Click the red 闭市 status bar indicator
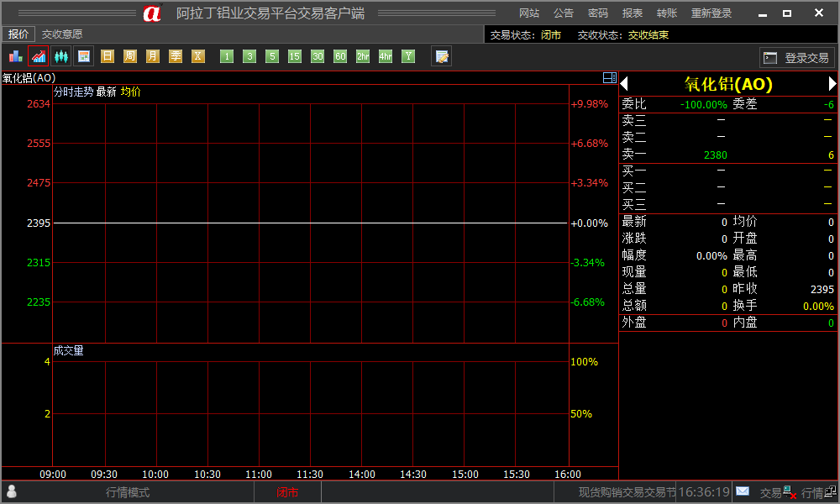This screenshot has width=840, height=504. point(287,492)
